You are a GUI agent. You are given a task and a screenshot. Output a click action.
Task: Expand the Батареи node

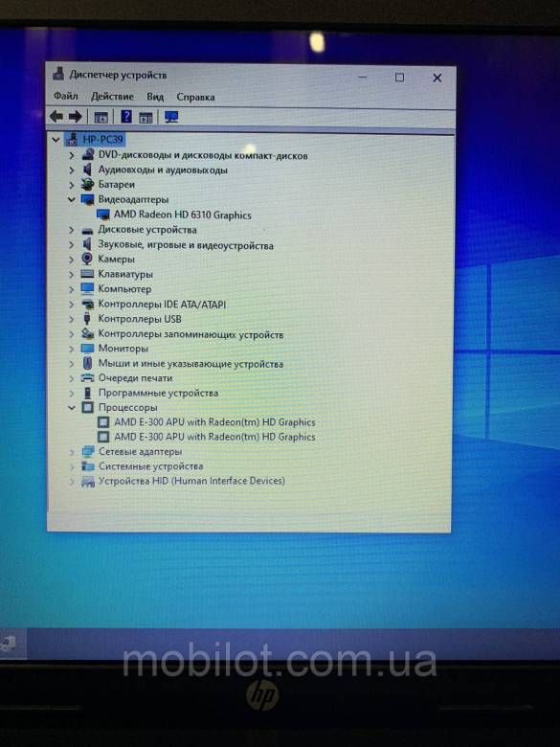tap(72, 185)
